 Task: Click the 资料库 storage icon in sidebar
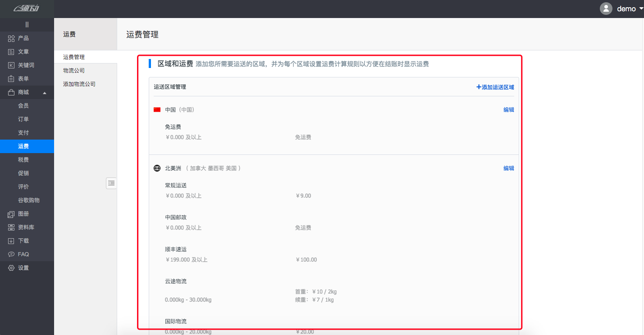11,227
